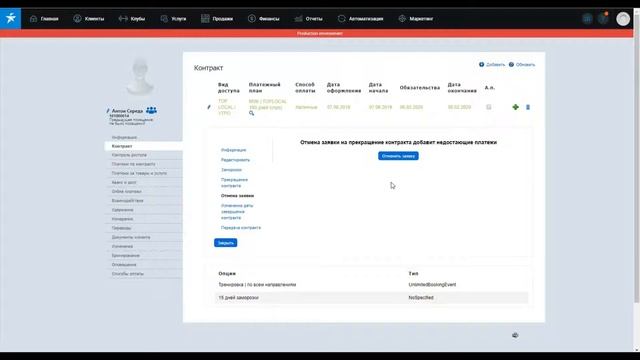Viewport: 640px width, 360px height.
Task: Click the chart icon beside Отчеты
Action: (x=298, y=19)
